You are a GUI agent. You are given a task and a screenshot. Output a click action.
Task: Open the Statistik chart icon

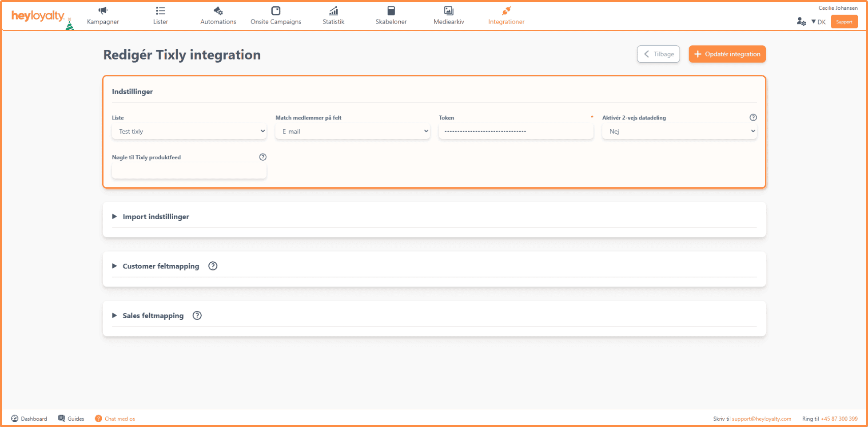(x=333, y=11)
